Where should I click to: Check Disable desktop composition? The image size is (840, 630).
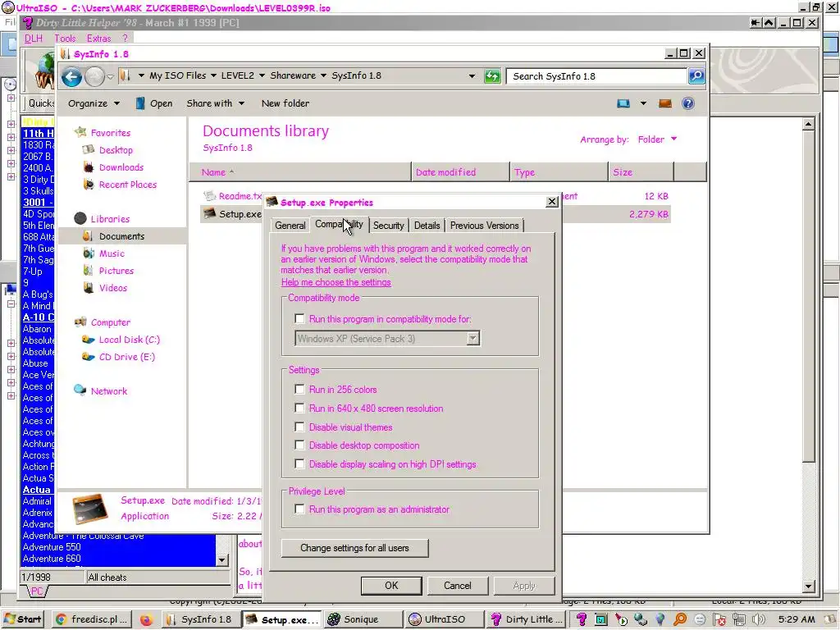tap(299, 445)
